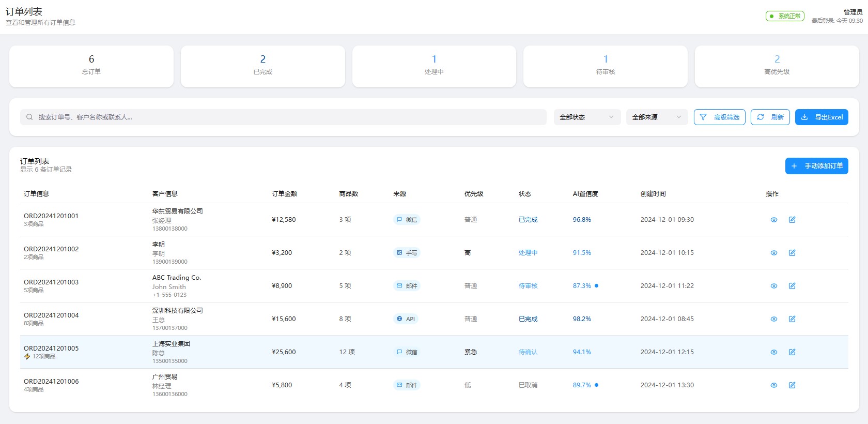The height and width of the screenshot is (424, 868).
Task: Expand the 全部状态 status dropdown
Action: 586,117
